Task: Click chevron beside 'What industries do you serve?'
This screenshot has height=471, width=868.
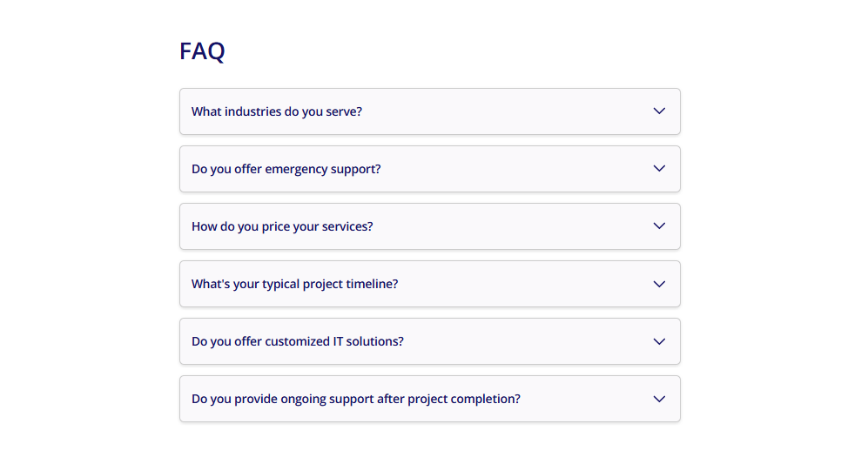Action: tap(659, 111)
